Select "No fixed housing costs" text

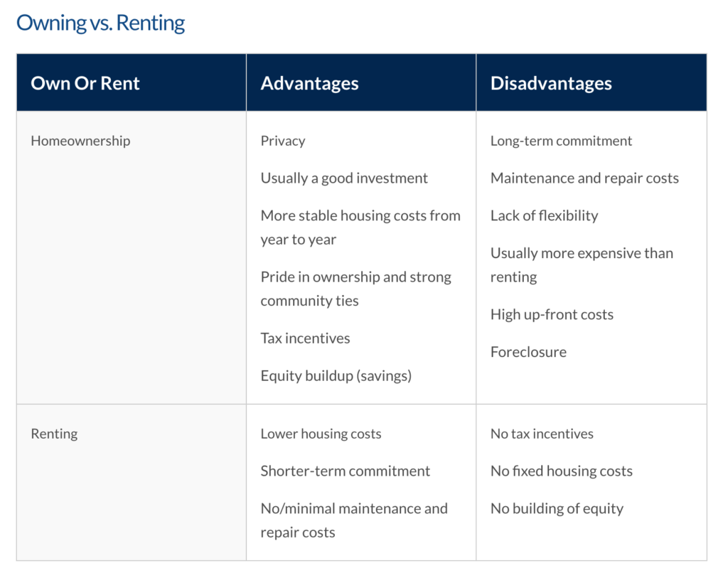pos(561,471)
